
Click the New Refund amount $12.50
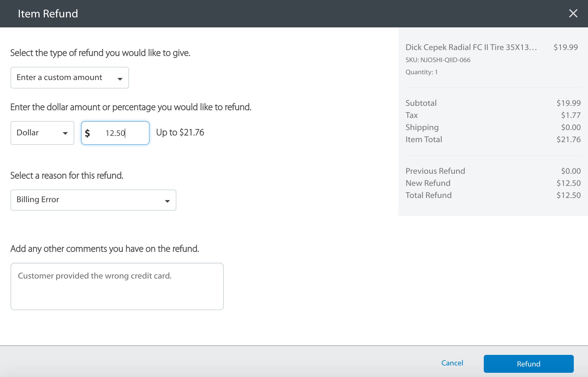569,183
